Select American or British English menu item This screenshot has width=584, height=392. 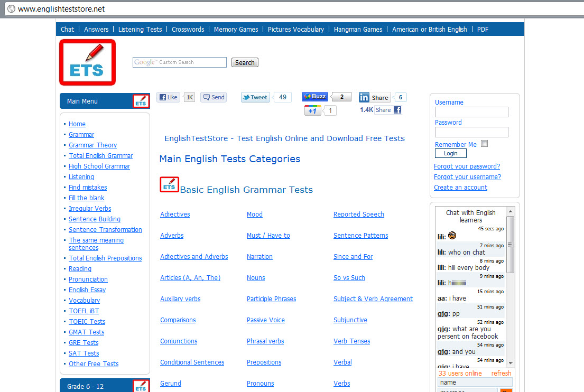click(x=430, y=29)
